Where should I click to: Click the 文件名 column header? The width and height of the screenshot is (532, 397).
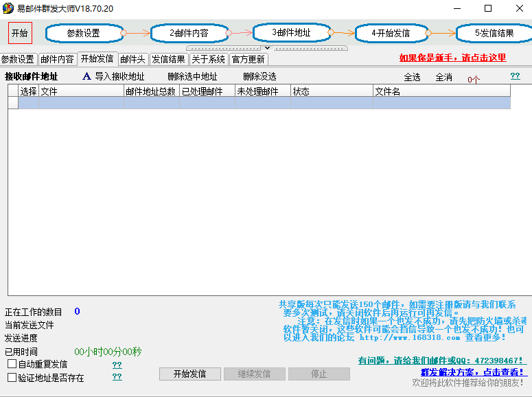click(x=387, y=91)
